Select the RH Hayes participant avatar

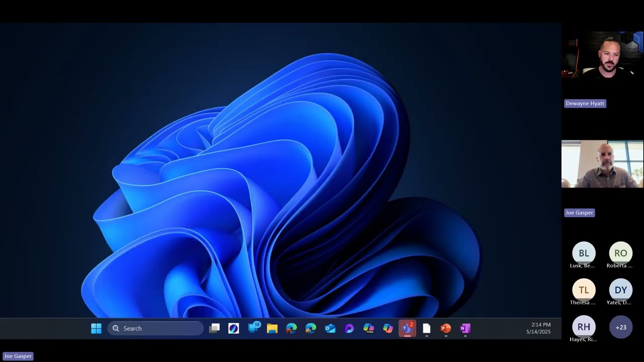tap(584, 327)
